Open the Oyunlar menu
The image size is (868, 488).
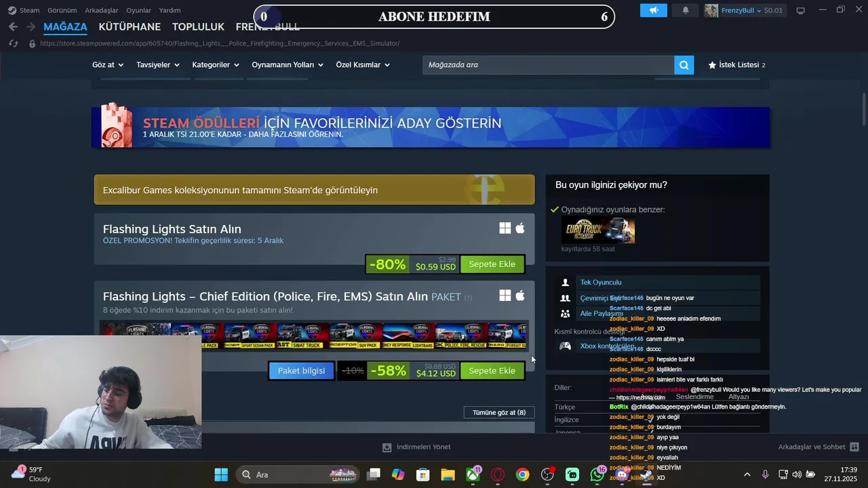pos(139,10)
